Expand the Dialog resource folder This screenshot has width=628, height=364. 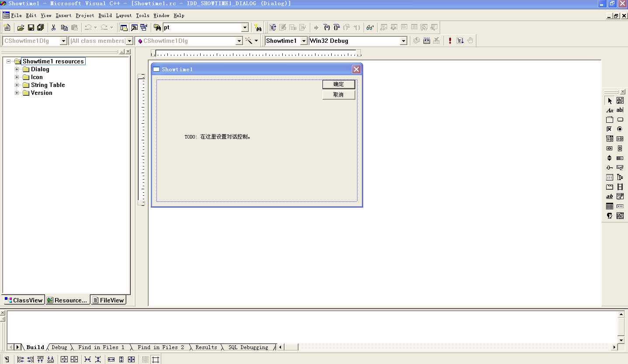coord(17,69)
